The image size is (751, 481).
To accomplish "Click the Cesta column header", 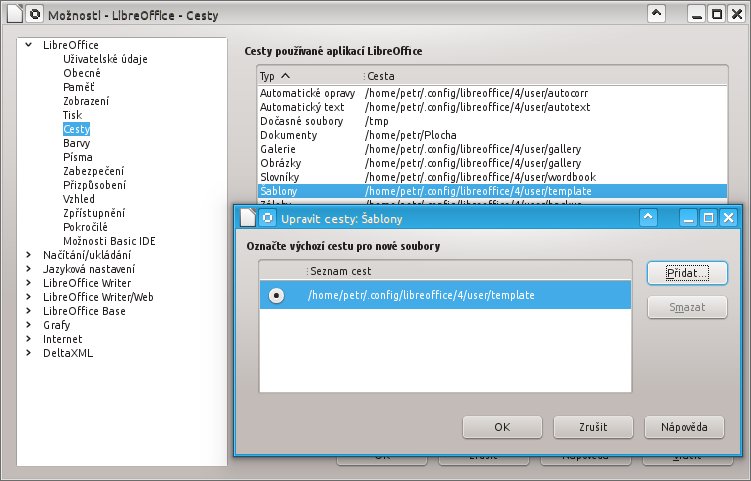I will [545, 76].
